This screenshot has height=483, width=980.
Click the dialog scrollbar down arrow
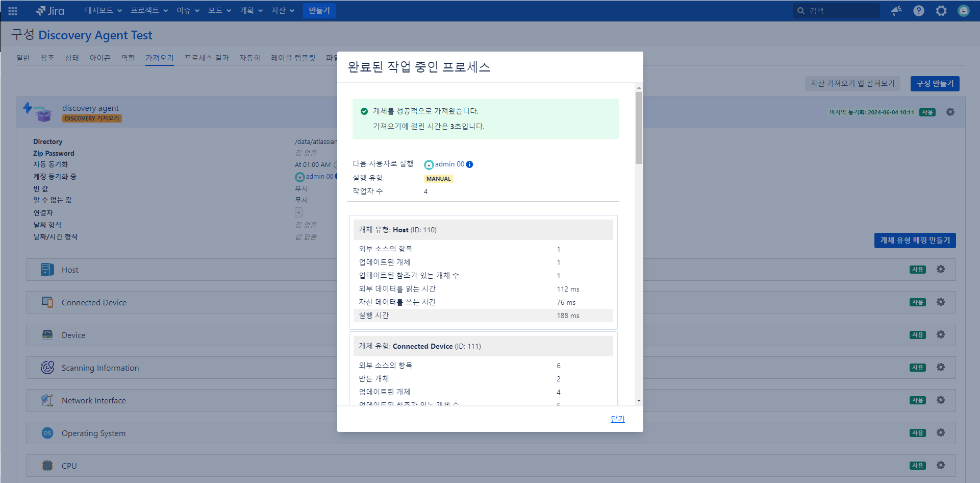pos(639,401)
